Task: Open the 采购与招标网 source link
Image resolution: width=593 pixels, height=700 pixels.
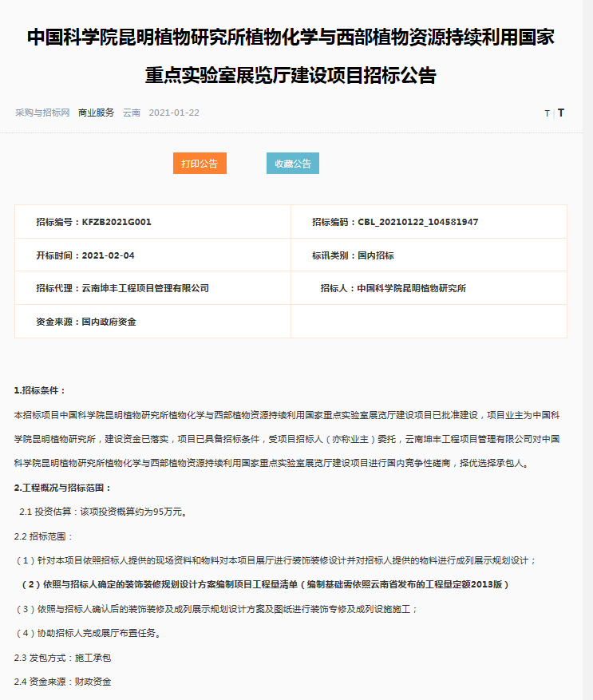Action: coord(42,113)
